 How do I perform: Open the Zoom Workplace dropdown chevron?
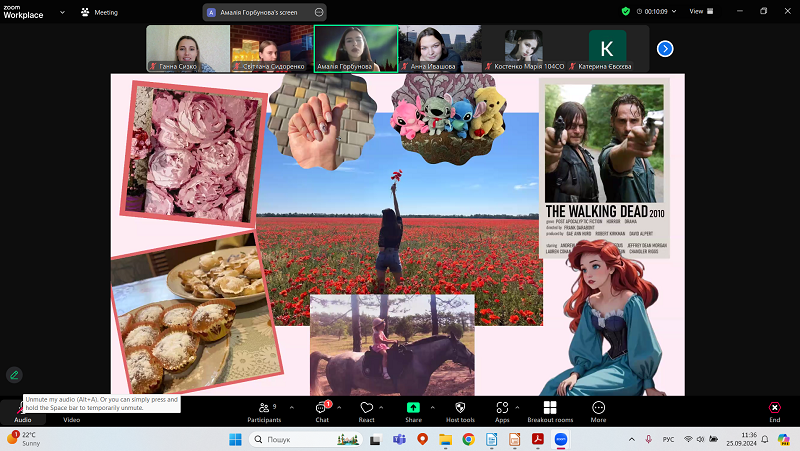click(62, 12)
